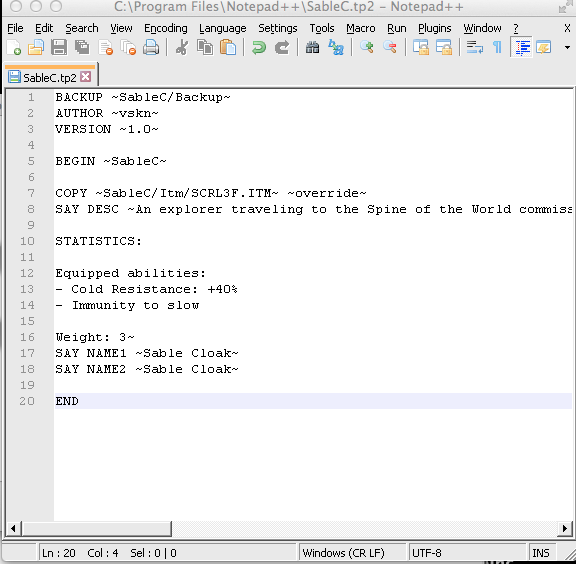Image resolution: width=576 pixels, height=564 pixels.
Task: Click the New file toolbar icon
Action: 14,48
